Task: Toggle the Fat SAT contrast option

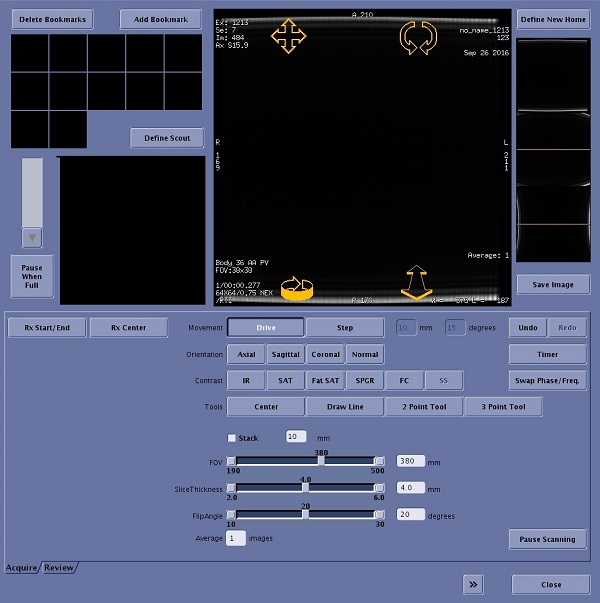Action: click(325, 381)
